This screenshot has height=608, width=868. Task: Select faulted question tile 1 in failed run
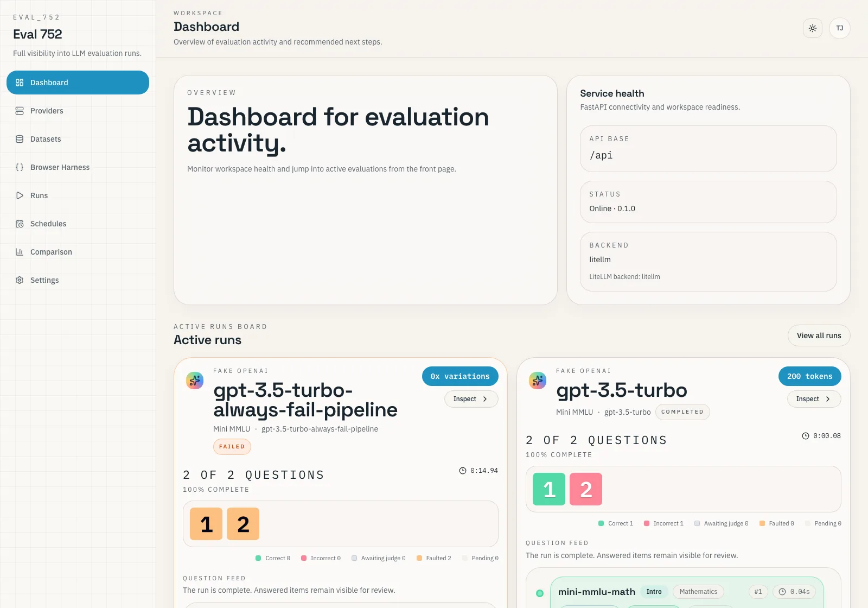206,524
